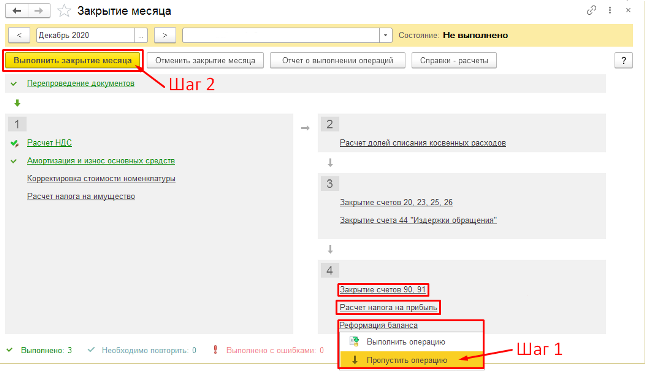This screenshot has height=373, width=651.
Task: Click Выполнить закрытие месяца button
Action: point(73,61)
